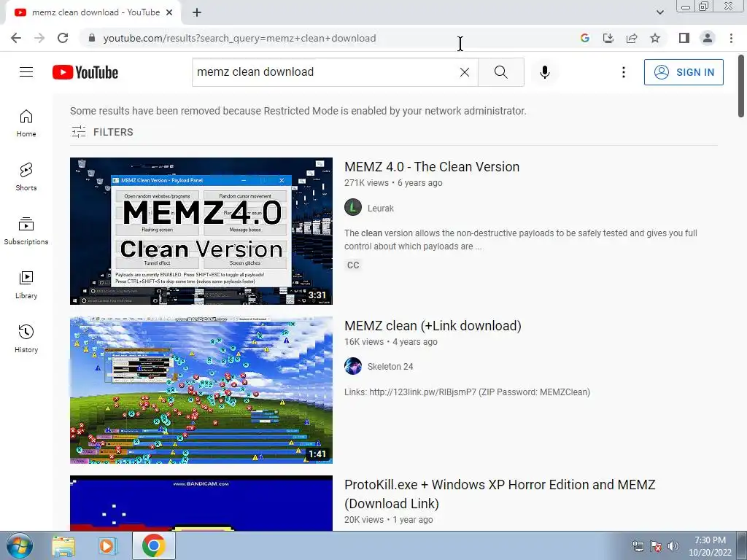The width and height of the screenshot is (747, 560).
Task: View site info via padlock icon
Action: [92, 38]
